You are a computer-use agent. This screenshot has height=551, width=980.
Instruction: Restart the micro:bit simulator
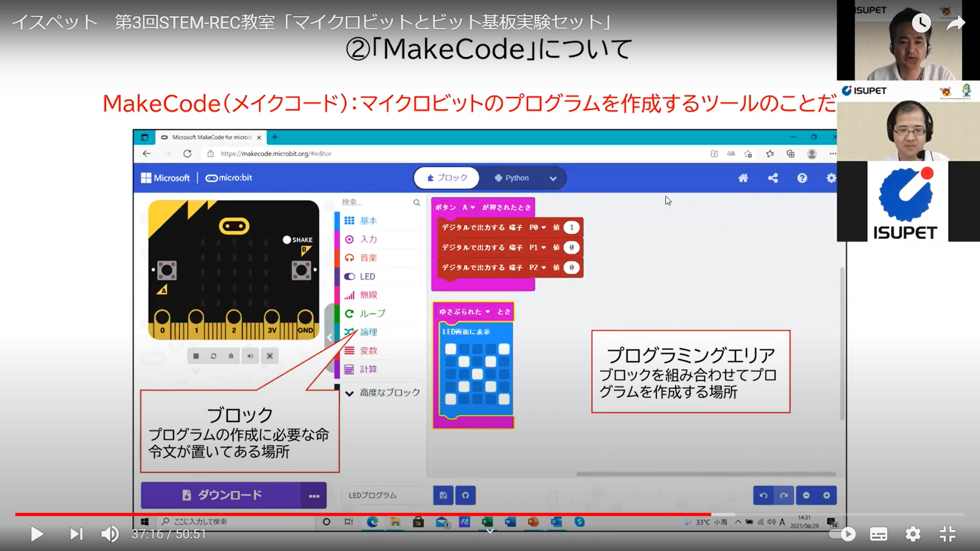(213, 356)
